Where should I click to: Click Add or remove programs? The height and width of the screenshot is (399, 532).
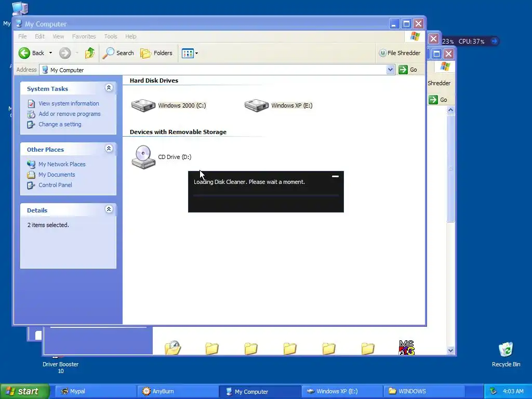pyautogui.click(x=70, y=114)
